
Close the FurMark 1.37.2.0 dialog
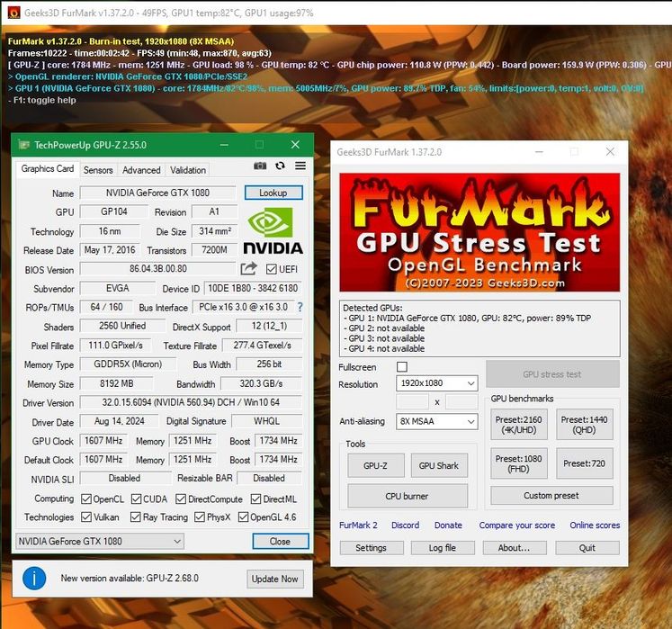[x=610, y=152]
